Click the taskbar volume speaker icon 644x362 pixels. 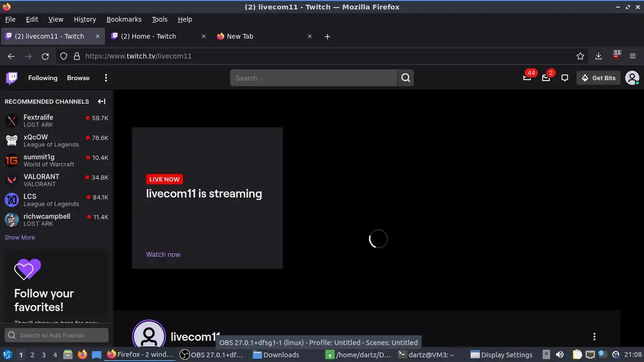click(x=560, y=354)
